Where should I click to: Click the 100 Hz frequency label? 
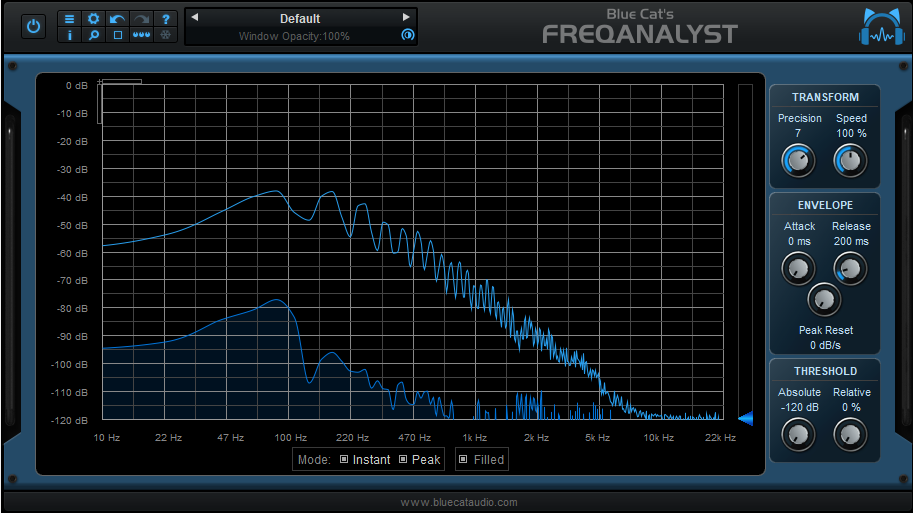coord(291,437)
